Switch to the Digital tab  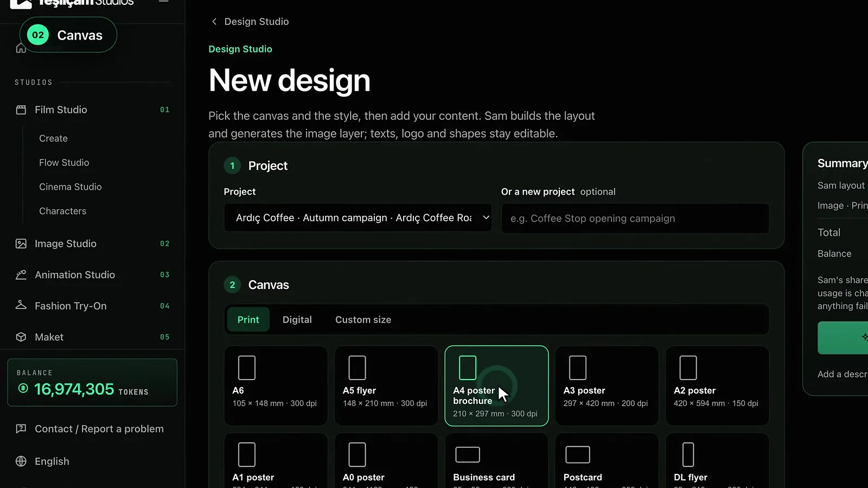297,319
